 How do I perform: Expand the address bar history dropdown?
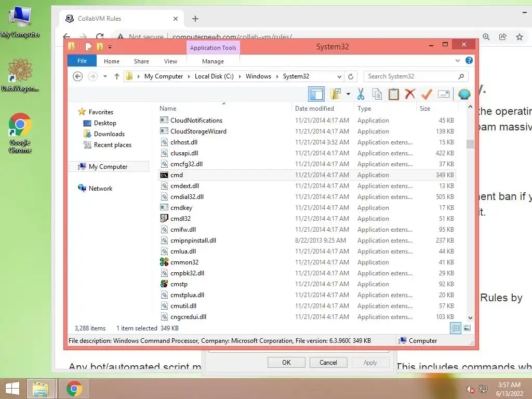pyautogui.click(x=339, y=77)
